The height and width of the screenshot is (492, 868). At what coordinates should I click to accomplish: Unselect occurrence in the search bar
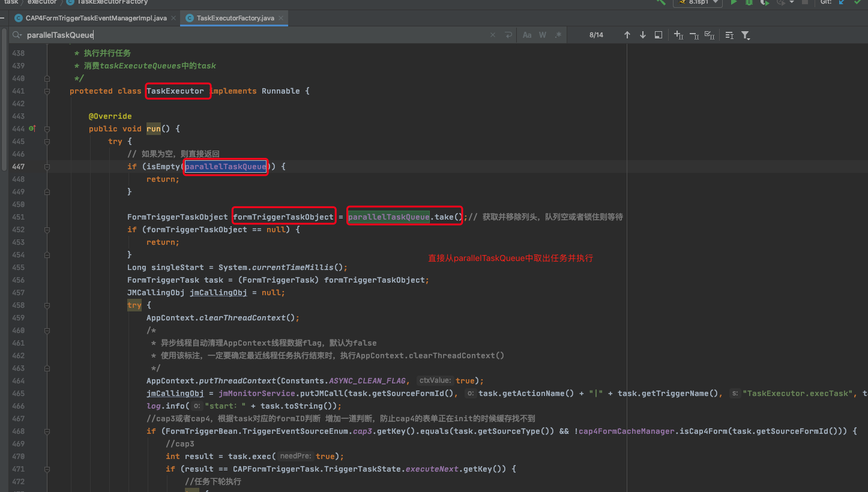pos(693,35)
